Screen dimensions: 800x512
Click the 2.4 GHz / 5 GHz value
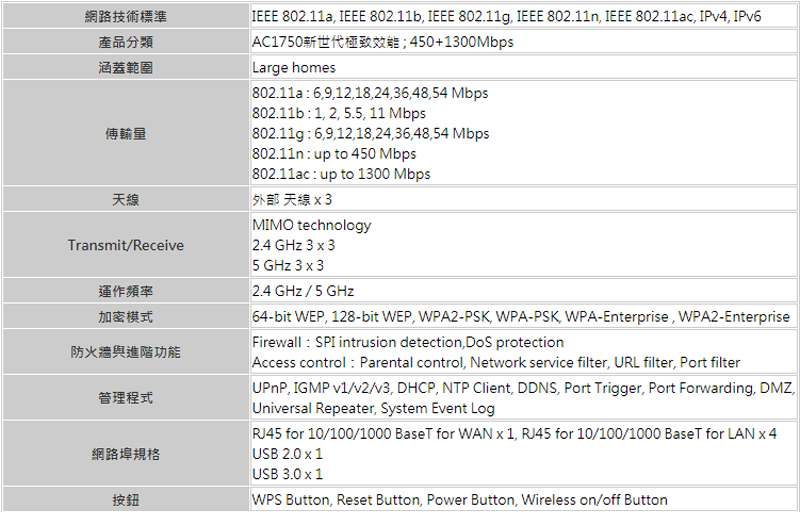(303, 291)
